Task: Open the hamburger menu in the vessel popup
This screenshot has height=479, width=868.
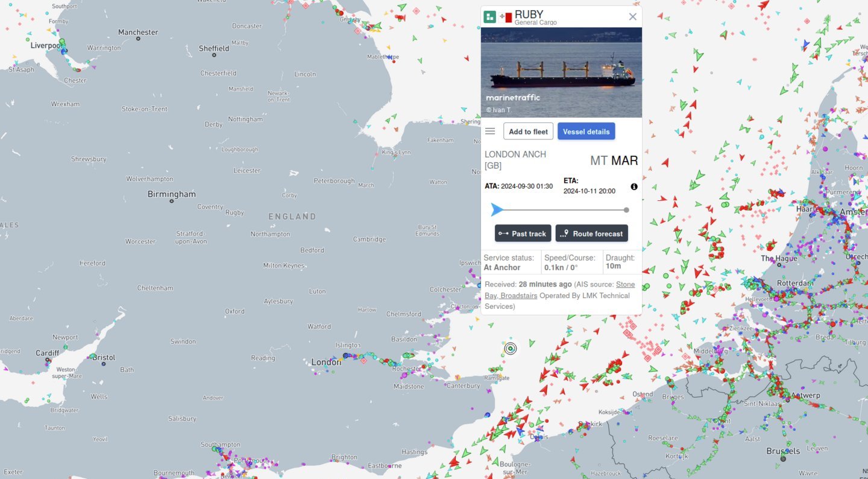Action: pos(490,131)
